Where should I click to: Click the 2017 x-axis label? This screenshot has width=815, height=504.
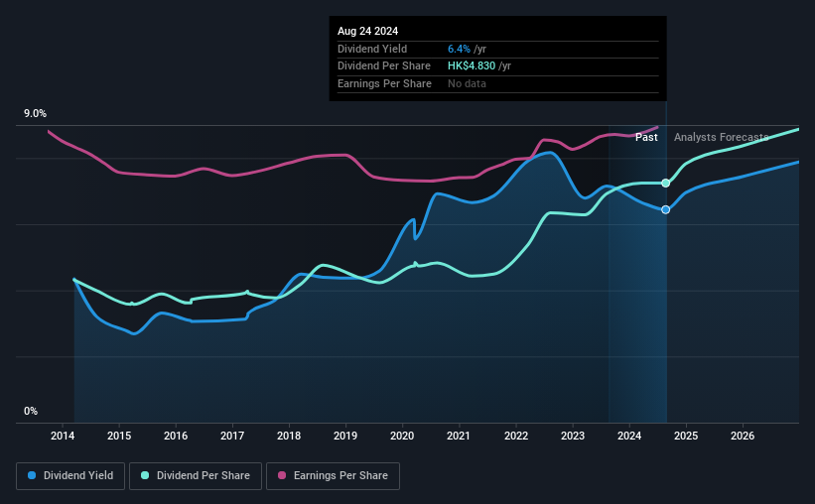pos(232,436)
